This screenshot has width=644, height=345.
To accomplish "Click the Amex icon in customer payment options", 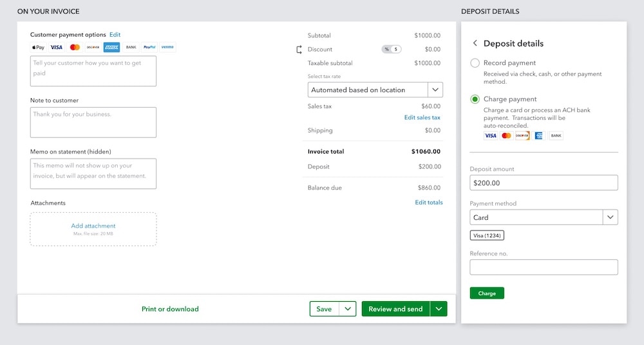I will tap(111, 47).
